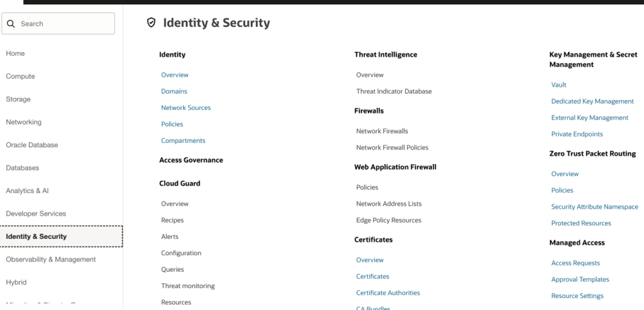Open Edge Policy Resources under Web Application Firewall
The width and height of the screenshot is (644, 310).
(389, 220)
